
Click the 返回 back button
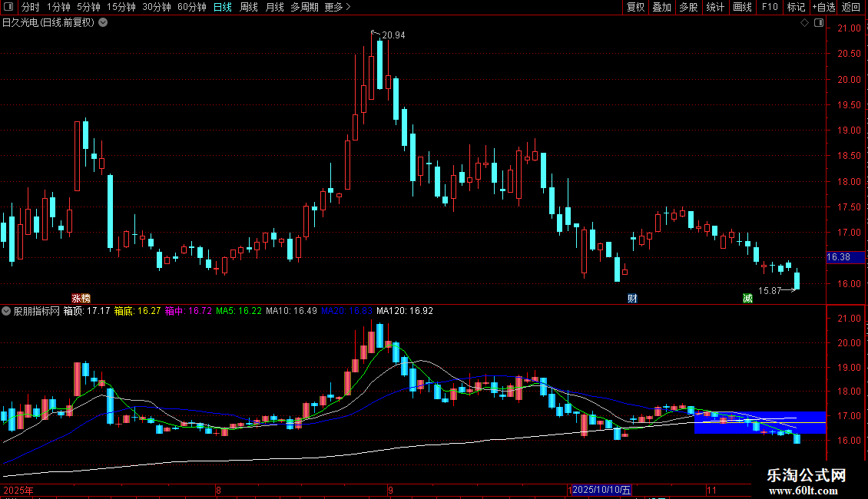coord(851,7)
